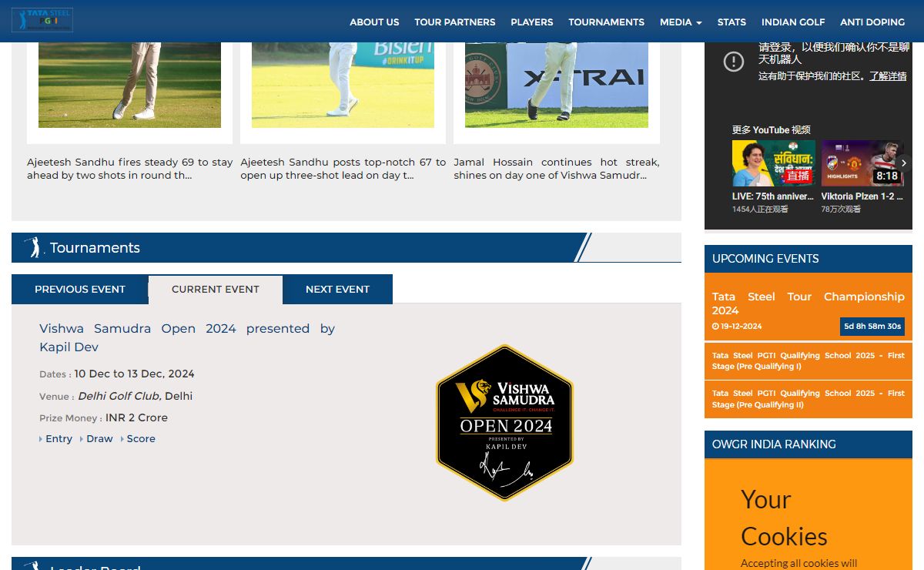Select the Current Event tab
This screenshot has height=570, width=924.
pos(216,289)
